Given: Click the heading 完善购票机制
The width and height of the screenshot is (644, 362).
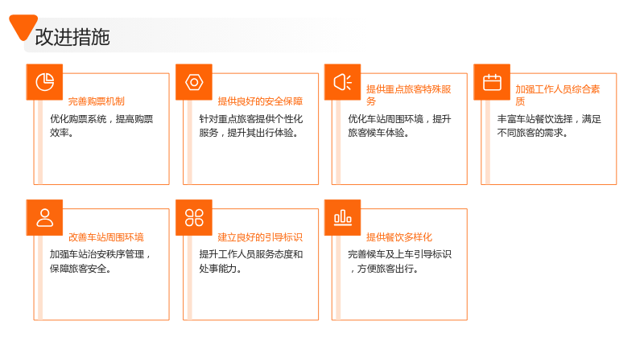Looking at the screenshot, I should [x=96, y=101].
